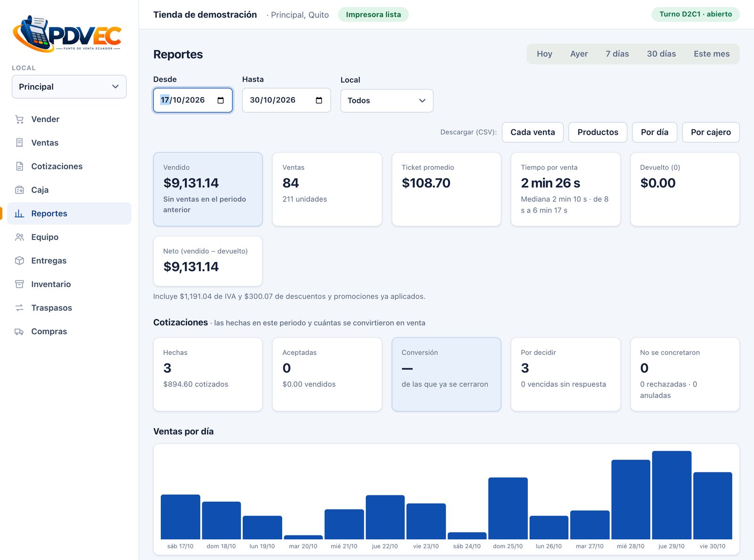
Task: Click the Compras truck icon
Action: click(19, 331)
